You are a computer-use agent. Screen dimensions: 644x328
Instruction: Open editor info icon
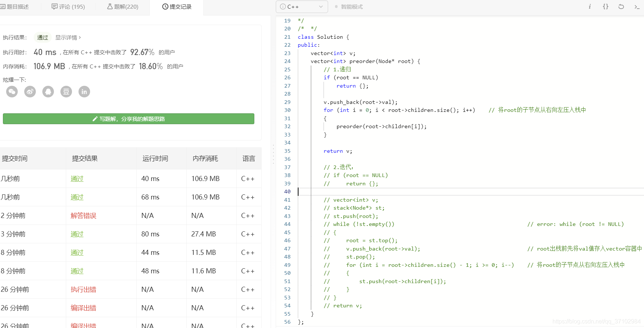(590, 7)
